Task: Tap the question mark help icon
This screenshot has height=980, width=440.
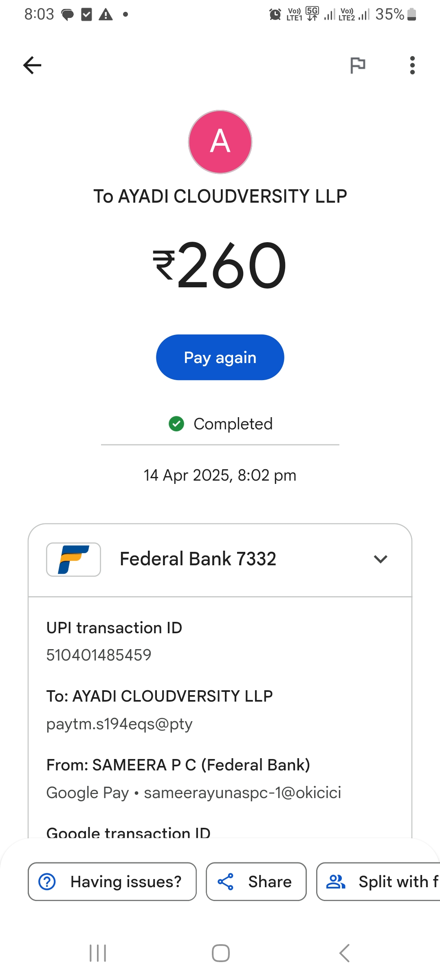Action: [x=47, y=882]
